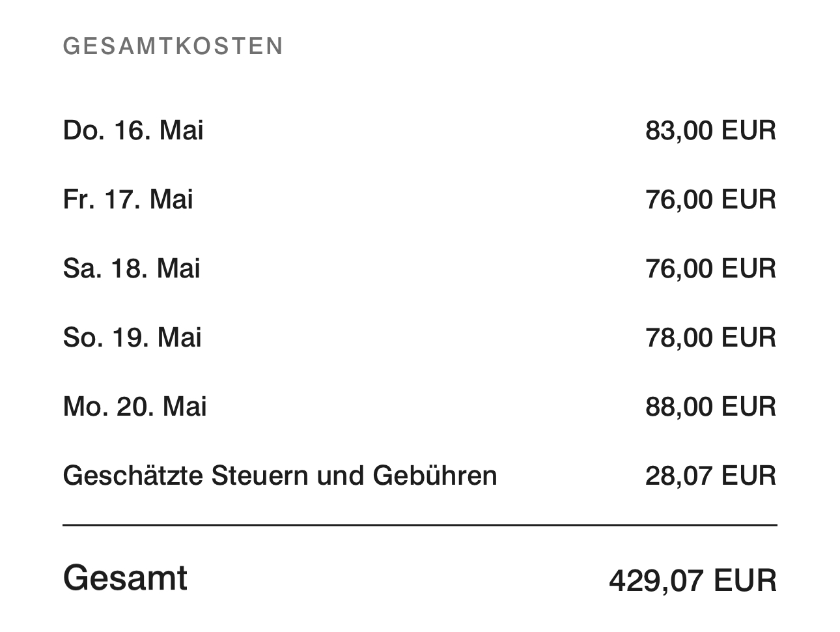Select the Do. 16. Mai date label
Screen dimensions: 840x632
pyautogui.click(x=133, y=130)
